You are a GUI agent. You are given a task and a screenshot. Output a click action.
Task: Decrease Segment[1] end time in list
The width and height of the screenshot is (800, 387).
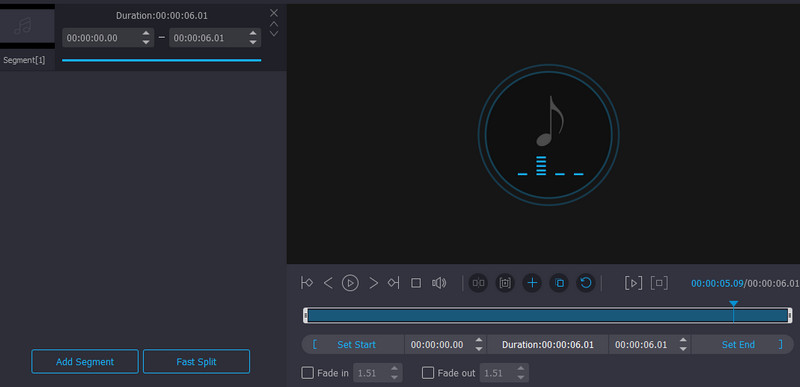(253, 42)
